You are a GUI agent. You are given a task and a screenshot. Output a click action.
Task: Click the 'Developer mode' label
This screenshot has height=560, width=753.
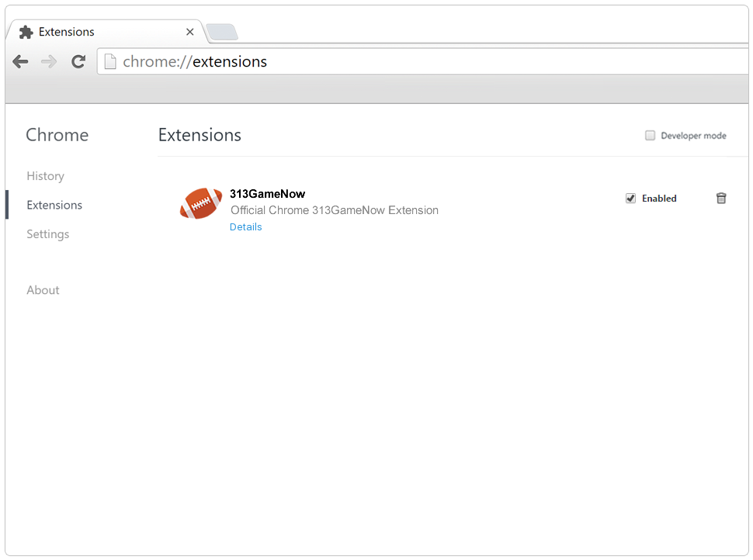[x=693, y=136]
